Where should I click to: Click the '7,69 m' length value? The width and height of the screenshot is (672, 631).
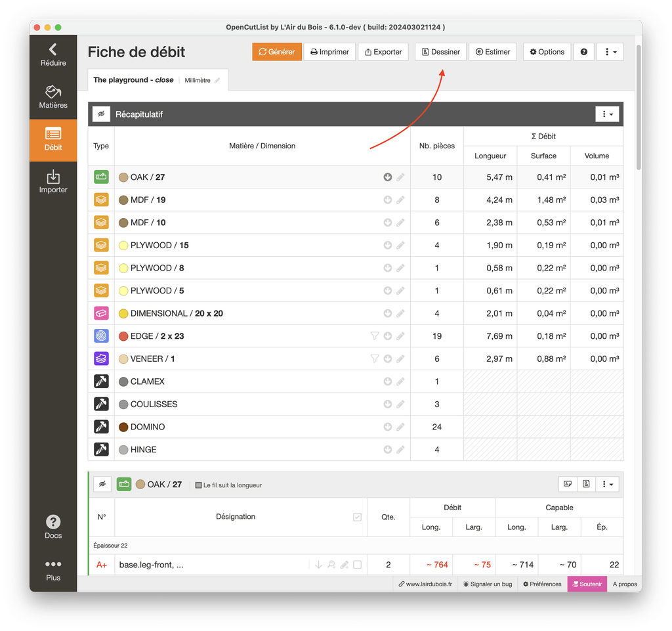pos(499,336)
